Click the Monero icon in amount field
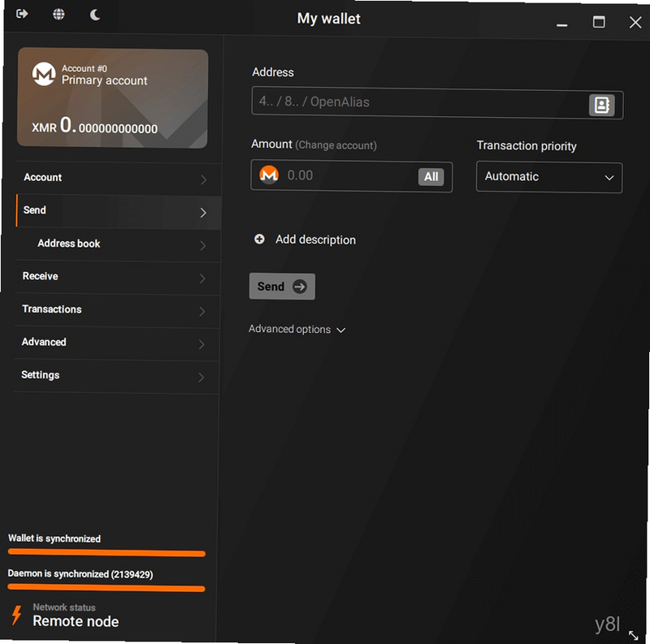The width and height of the screenshot is (650, 644). pos(269,175)
